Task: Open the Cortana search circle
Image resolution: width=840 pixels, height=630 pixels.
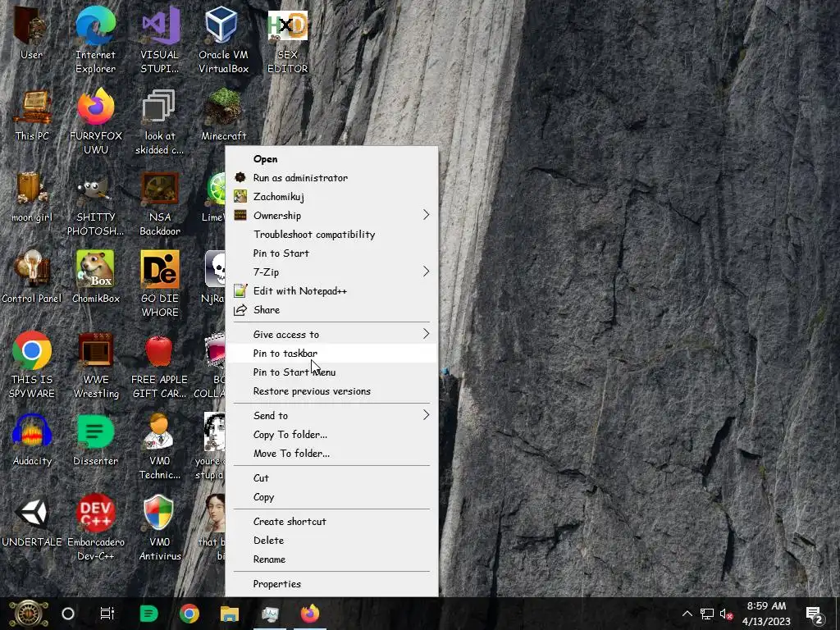Action: tap(68, 614)
